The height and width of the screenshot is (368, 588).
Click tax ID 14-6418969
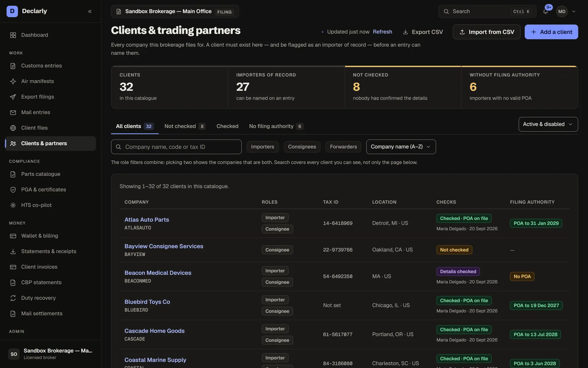tap(338, 223)
